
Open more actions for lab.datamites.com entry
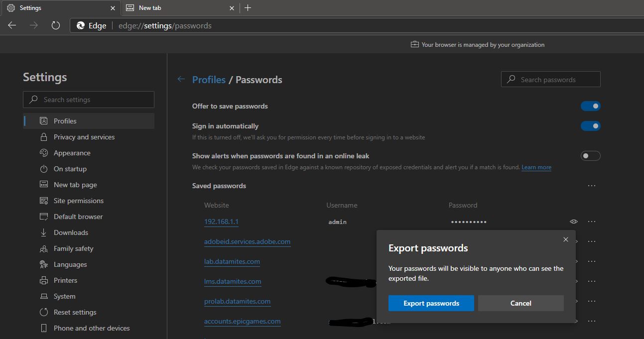pos(592,261)
